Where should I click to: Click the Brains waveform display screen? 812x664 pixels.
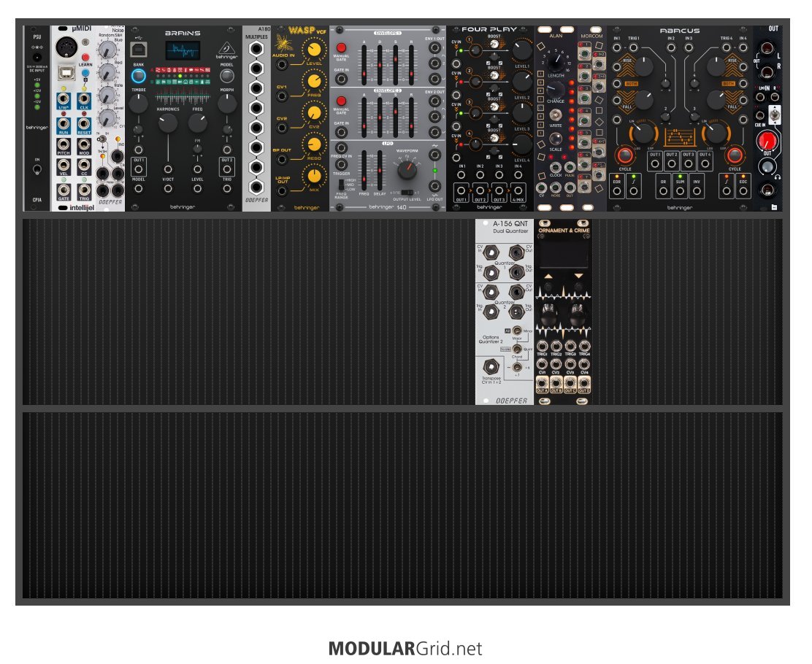click(x=183, y=51)
